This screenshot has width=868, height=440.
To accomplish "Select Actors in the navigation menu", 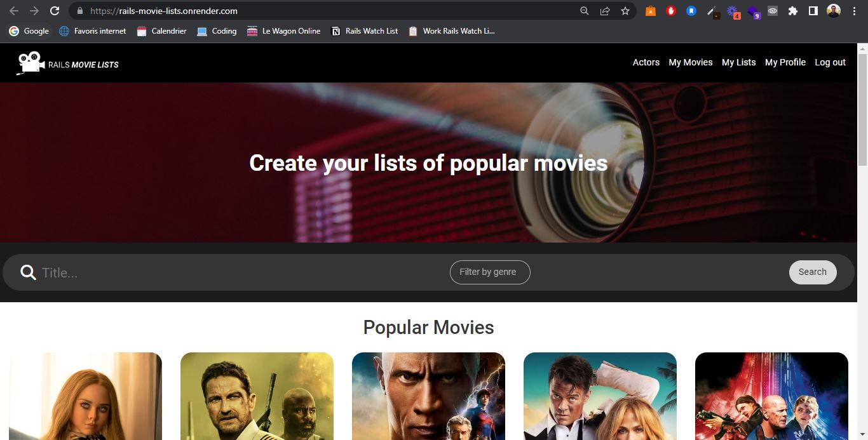I will click(x=646, y=62).
